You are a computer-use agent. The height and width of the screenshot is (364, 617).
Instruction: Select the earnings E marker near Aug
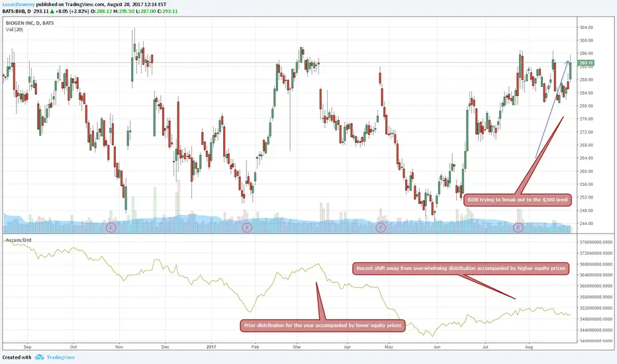coord(518,228)
